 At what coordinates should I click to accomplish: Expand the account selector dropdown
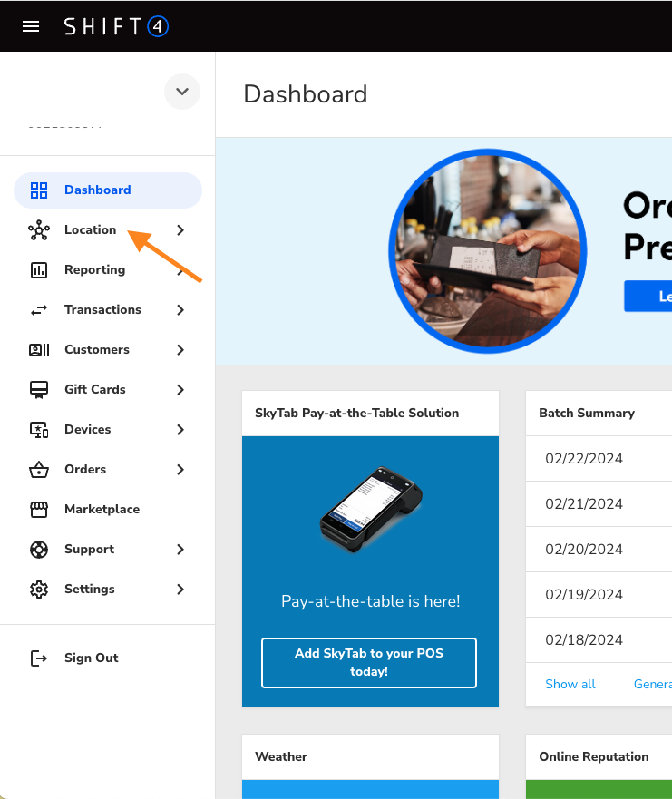pos(182,92)
